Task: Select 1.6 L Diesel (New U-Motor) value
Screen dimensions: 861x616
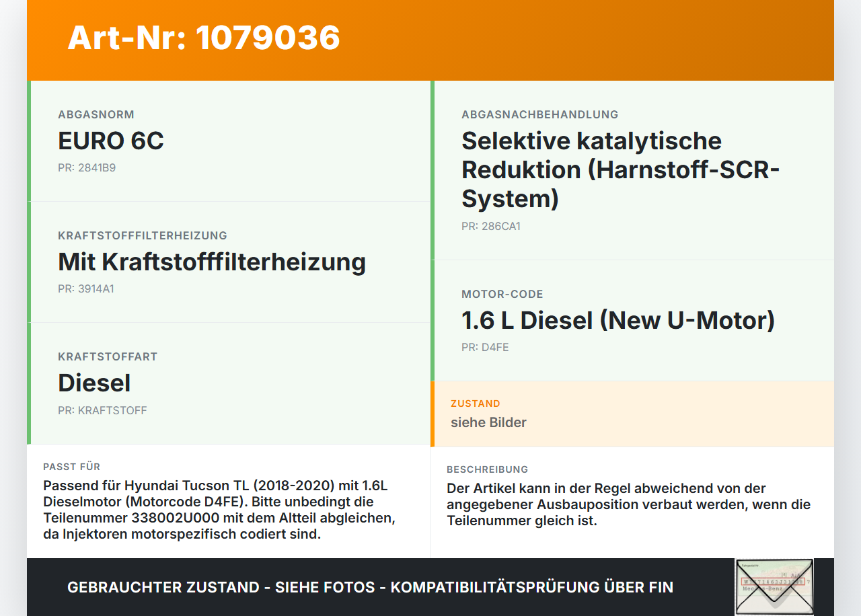Action: point(618,320)
